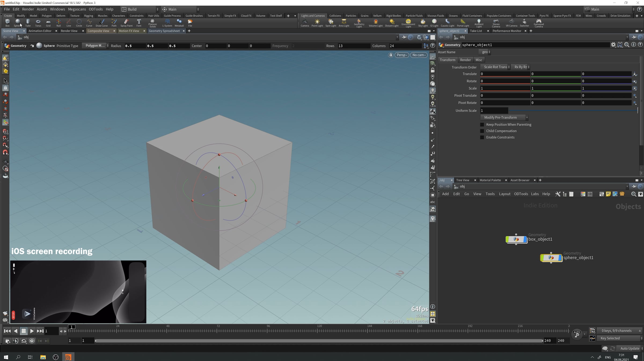Screen dimensions: 644x361
Task: Create an Area Light
Action: 344,23
